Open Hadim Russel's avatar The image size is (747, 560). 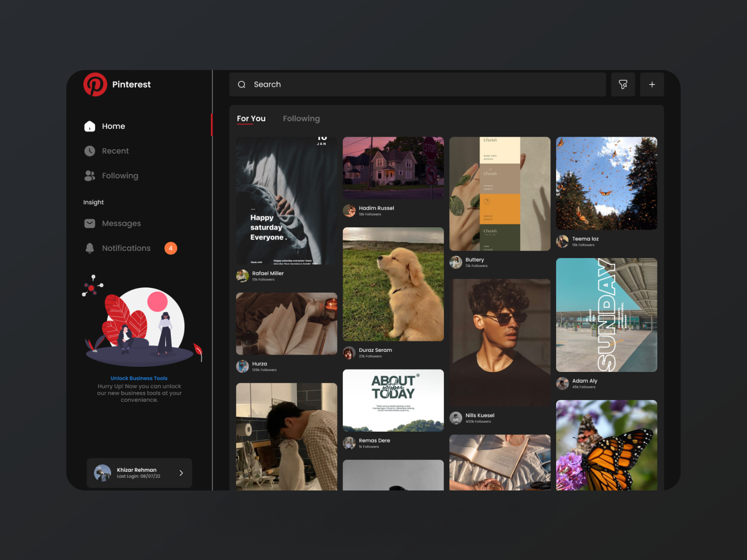coord(349,211)
